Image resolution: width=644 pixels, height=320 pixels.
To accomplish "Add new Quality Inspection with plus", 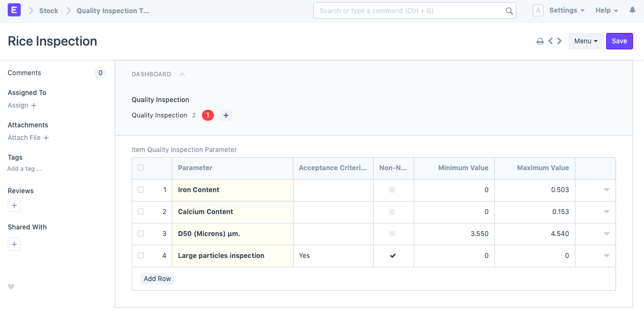I will pos(226,115).
